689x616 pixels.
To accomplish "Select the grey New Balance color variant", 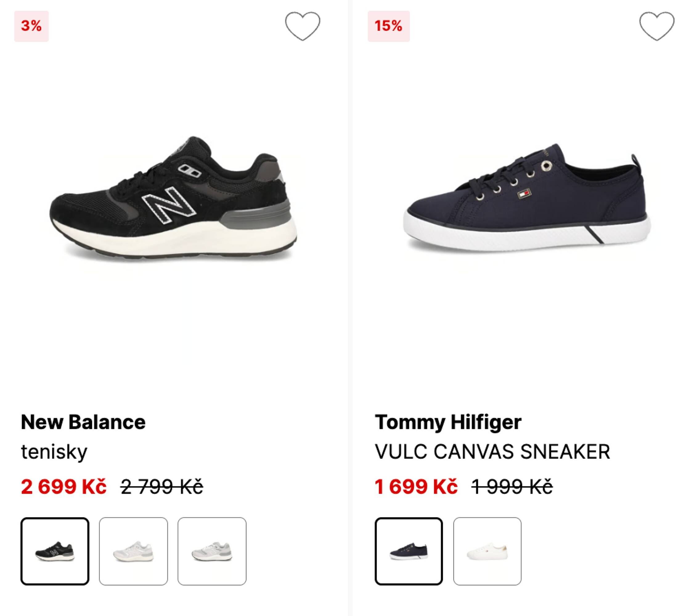I will pos(212,551).
